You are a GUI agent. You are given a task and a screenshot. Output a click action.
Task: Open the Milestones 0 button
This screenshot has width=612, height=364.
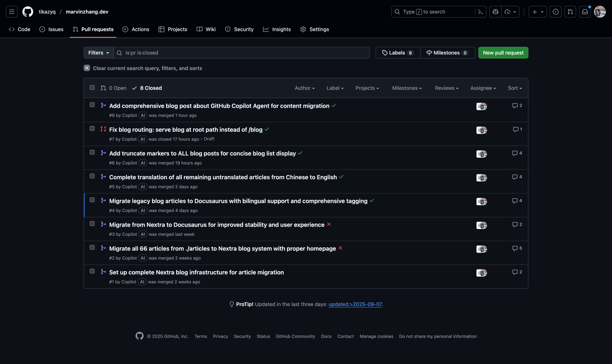click(x=448, y=53)
